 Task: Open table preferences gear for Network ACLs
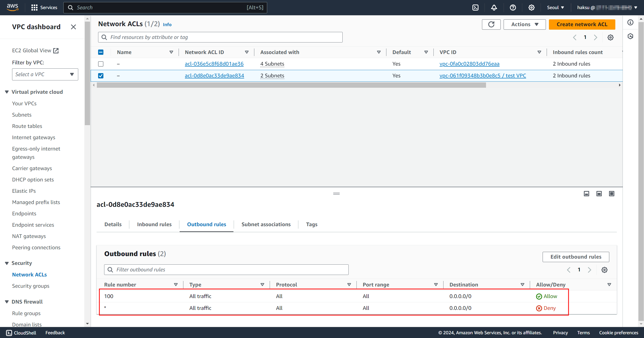click(x=610, y=37)
